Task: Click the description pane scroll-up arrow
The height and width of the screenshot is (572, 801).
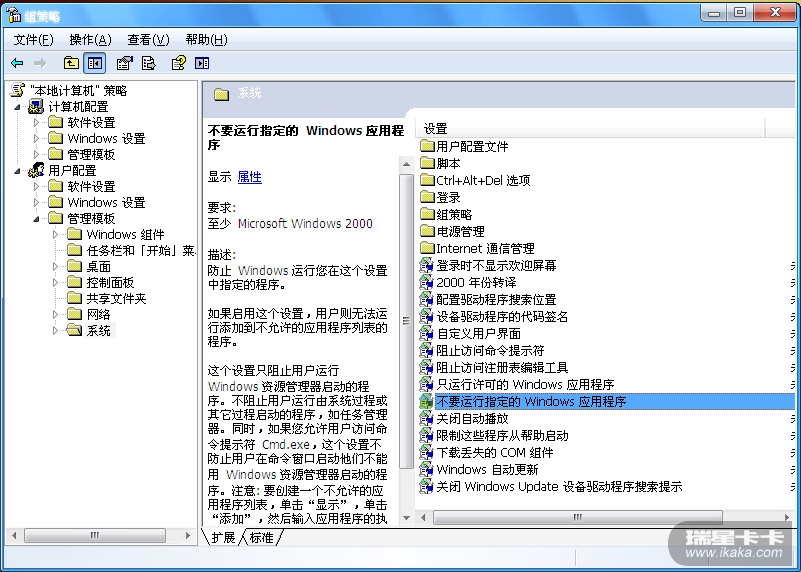Action: [x=407, y=164]
